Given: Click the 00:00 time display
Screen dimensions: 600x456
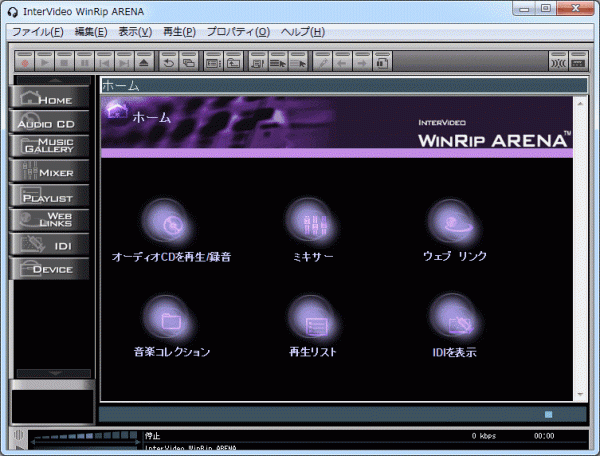Looking at the screenshot, I should pos(544,436).
